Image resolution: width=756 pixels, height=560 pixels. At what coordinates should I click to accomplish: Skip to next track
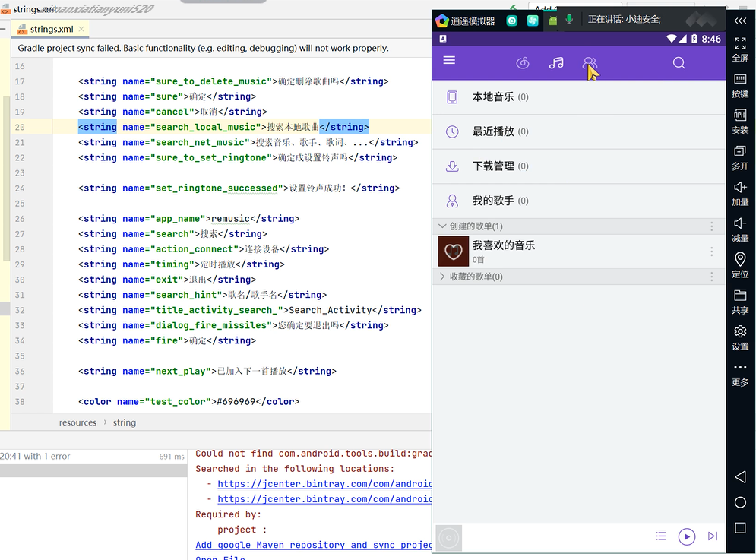click(x=712, y=536)
